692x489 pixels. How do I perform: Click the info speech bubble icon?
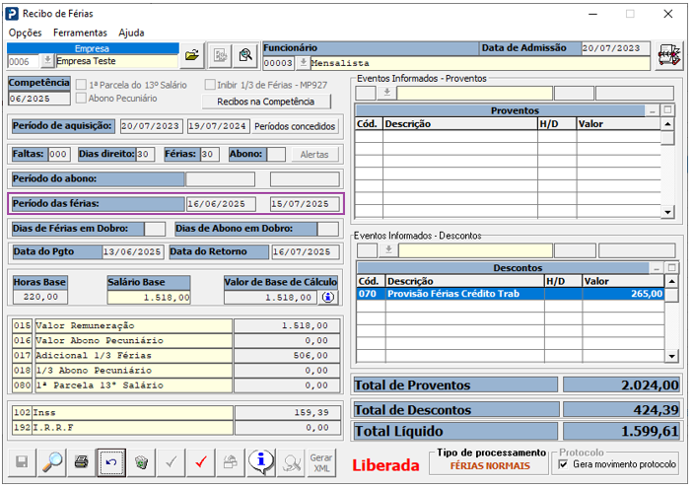261,461
